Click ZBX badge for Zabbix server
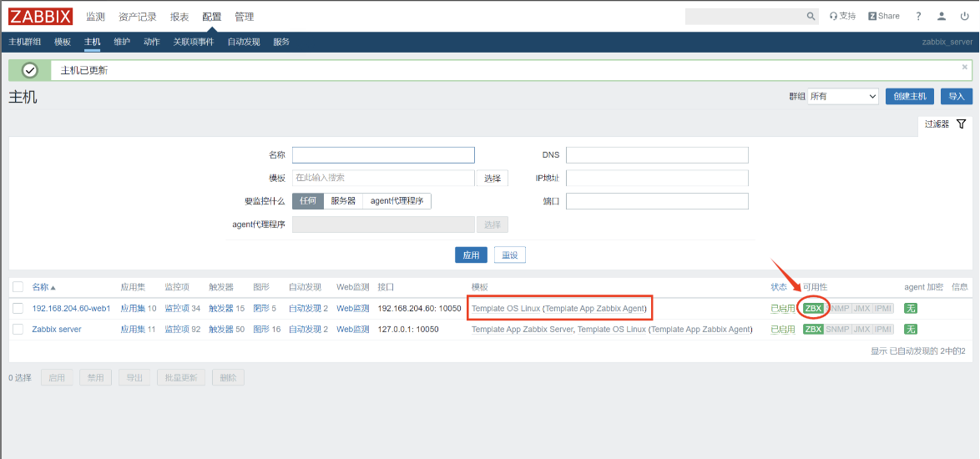The image size is (980, 459). (x=813, y=329)
